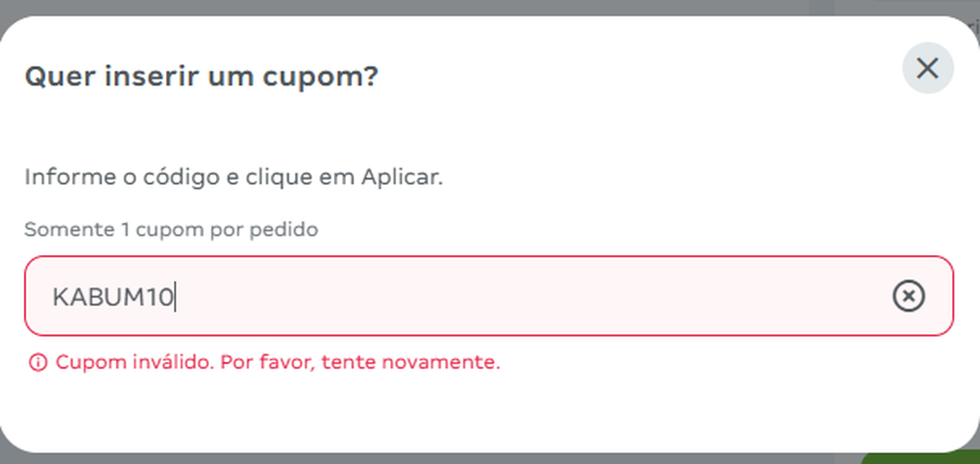Click the "Somente 1 cupom por pedido" label
Viewport: 980px width, 464px height.
click(171, 229)
